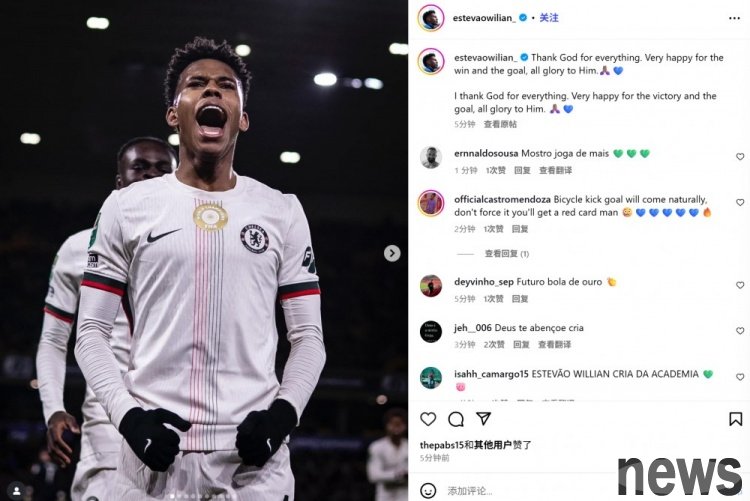The width and height of the screenshot is (750, 501).
Task: Show translation under ernnaldosousa's comment
Action: [x=555, y=170]
